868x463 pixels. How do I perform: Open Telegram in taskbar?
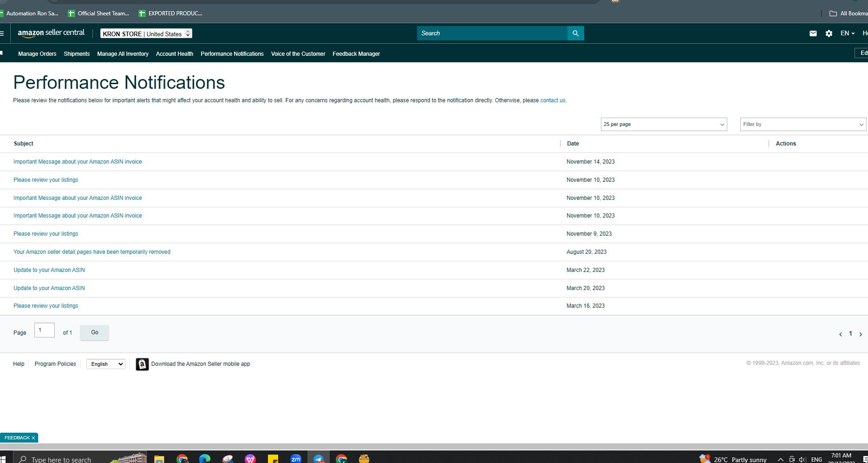(x=319, y=459)
